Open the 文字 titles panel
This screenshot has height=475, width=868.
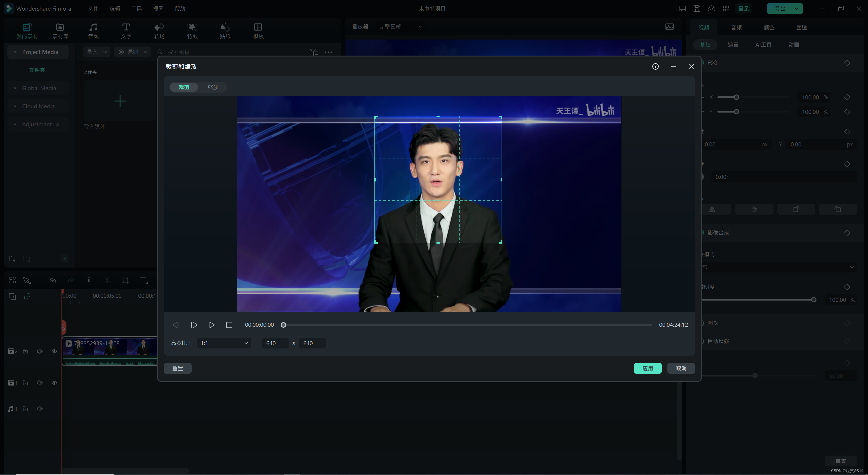click(126, 31)
